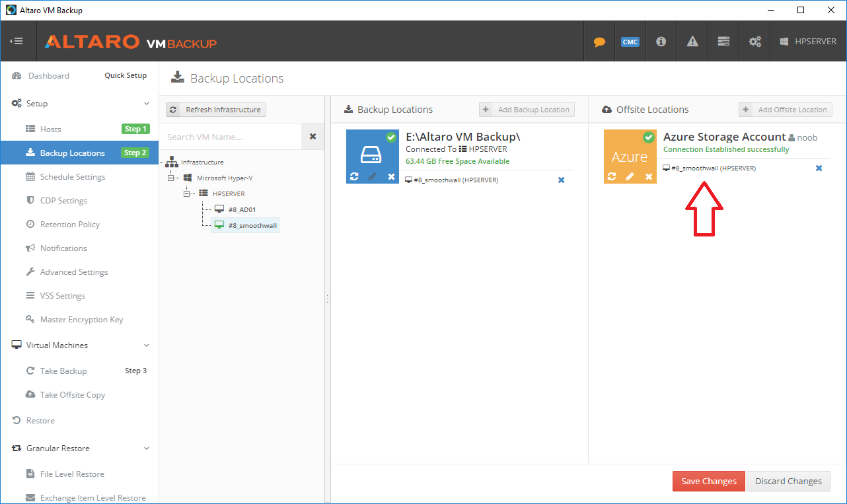Collapse the HPSERVER tree node
Screen dimensions: 847x504
point(188,194)
